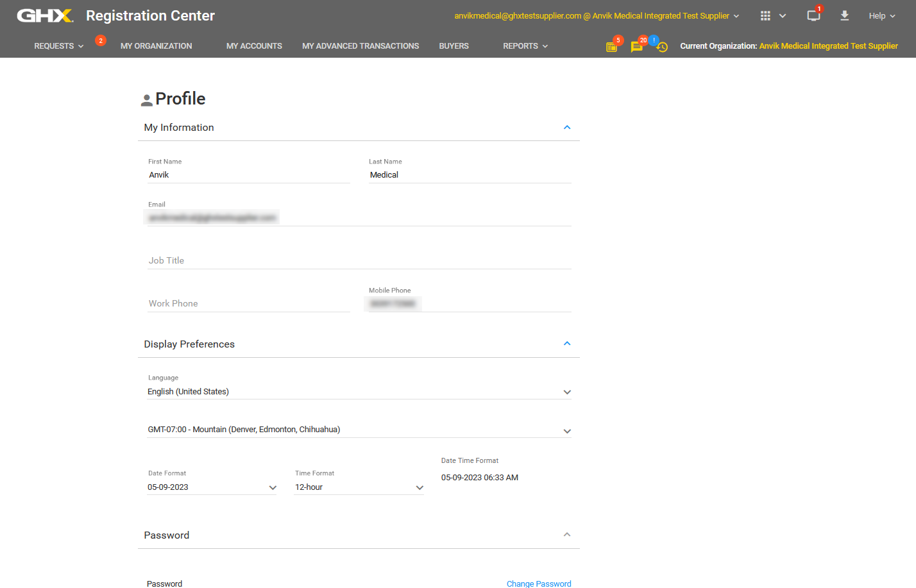Click the Job Title input field
The width and height of the screenshot is (916, 588).
[x=359, y=260]
